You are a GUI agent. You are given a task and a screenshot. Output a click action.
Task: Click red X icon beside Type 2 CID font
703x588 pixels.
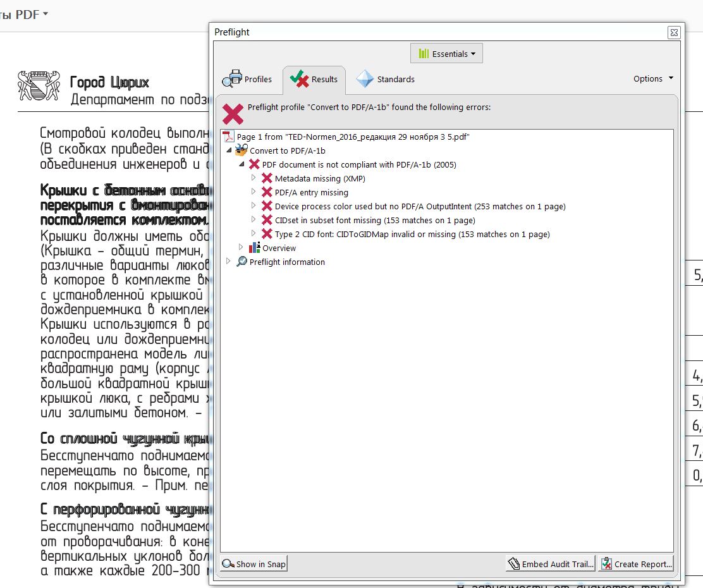click(x=267, y=234)
